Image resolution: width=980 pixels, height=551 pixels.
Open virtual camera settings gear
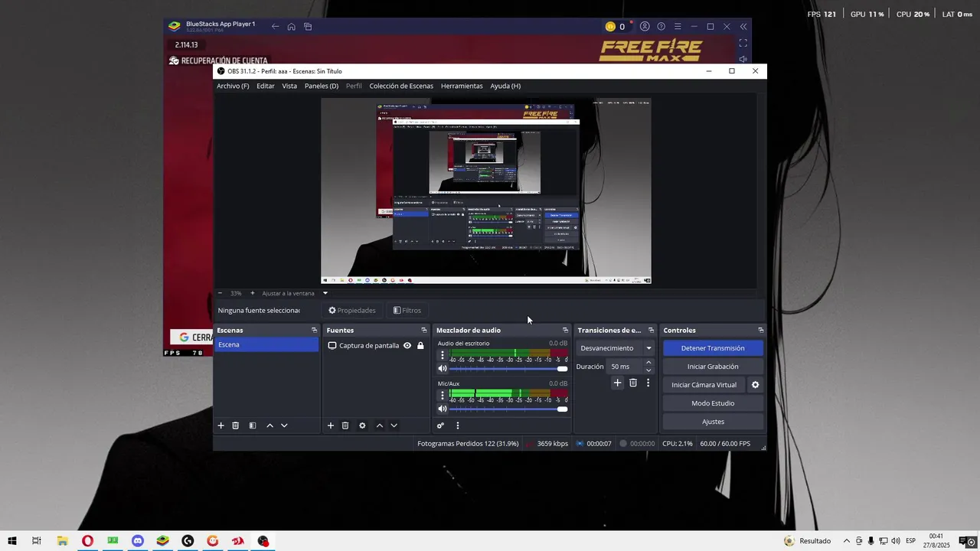point(755,385)
